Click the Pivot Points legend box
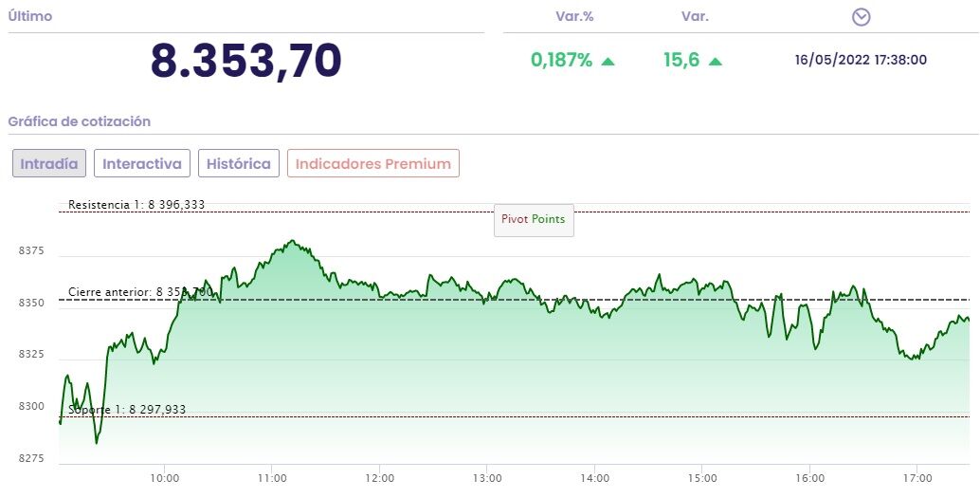 pos(534,219)
